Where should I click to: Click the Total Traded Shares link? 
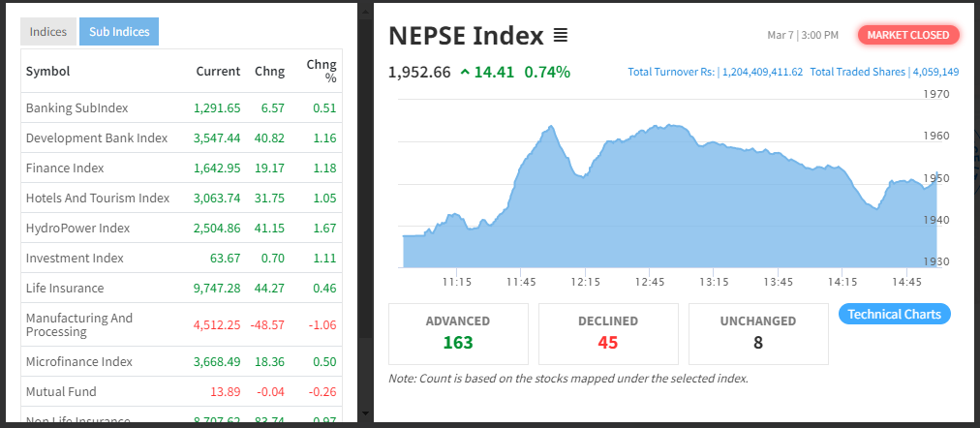click(884, 72)
